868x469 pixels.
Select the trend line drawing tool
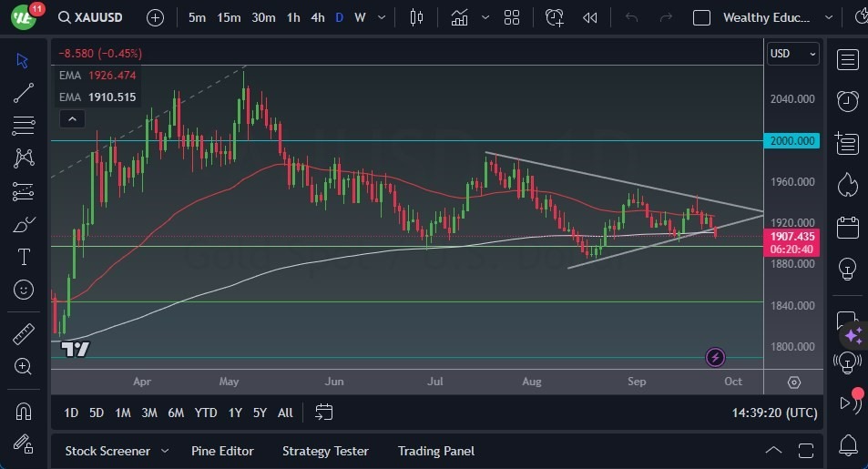(24, 93)
